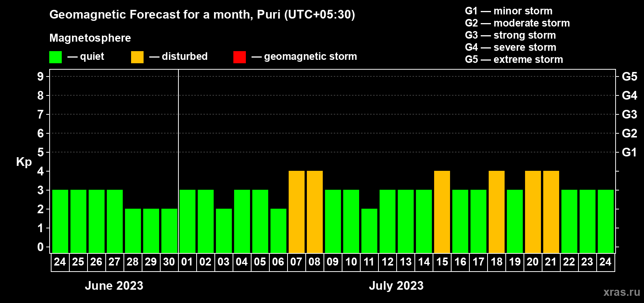Select the July 15 yellow bar
Image resolution: width=644 pixels, height=303 pixels.
click(x=442, y=212)
